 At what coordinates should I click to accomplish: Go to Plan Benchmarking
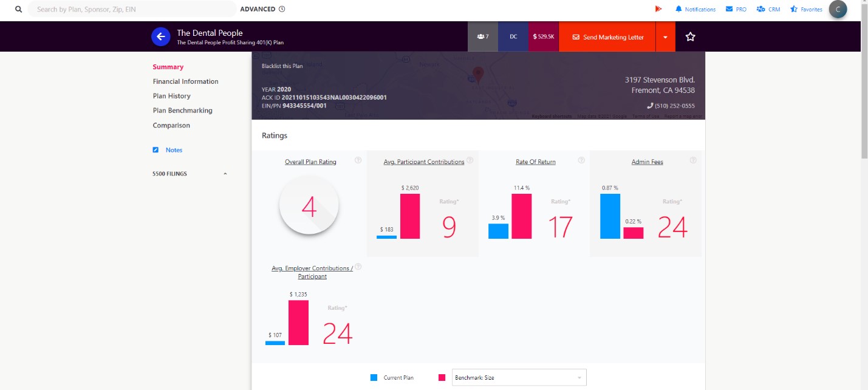point(182,111)
